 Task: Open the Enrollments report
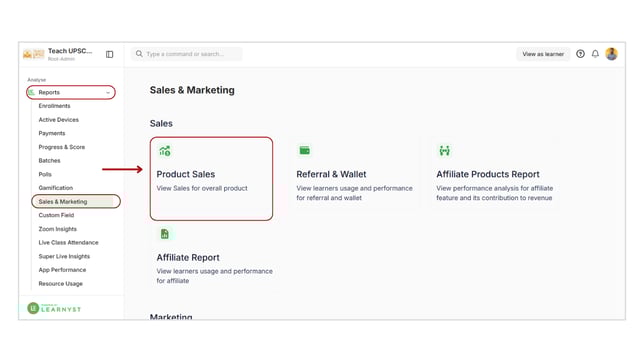click(54, 106)
